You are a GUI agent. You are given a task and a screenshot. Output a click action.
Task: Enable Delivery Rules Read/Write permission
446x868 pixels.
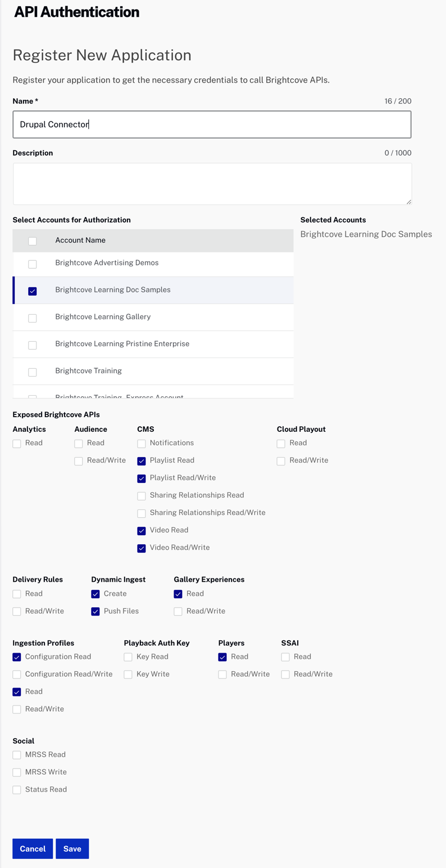(x=16, y=612)
